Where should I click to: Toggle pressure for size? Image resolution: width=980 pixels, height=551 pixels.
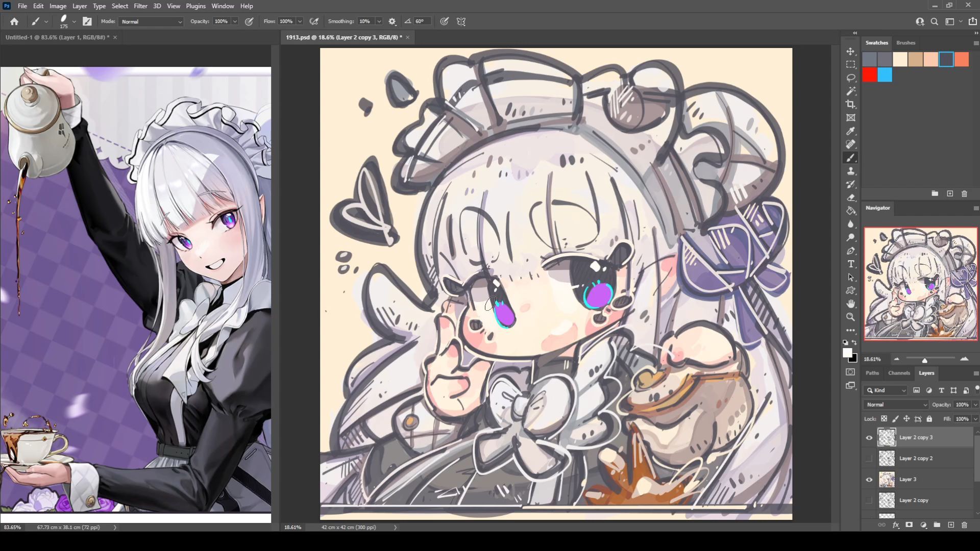coord(445,21)
